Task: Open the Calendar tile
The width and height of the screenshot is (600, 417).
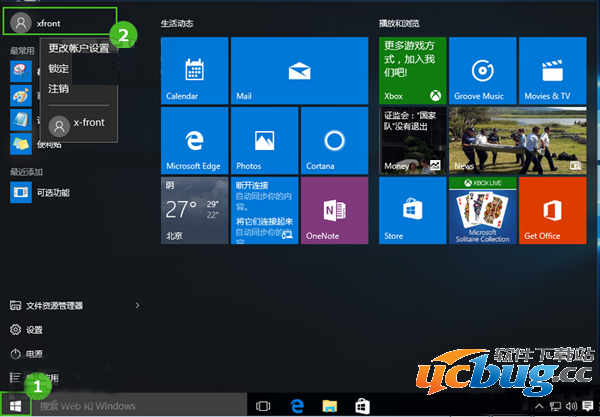Action: click(194, 70)
